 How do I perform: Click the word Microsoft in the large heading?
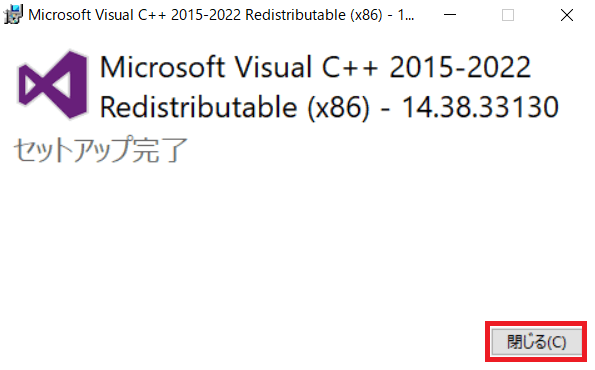(x=162, y=67)
